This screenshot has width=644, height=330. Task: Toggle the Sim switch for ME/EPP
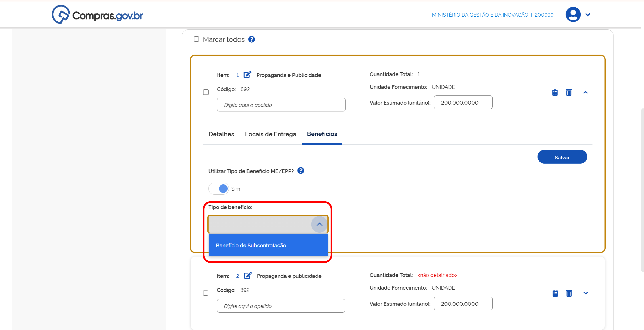click(218, 189)
